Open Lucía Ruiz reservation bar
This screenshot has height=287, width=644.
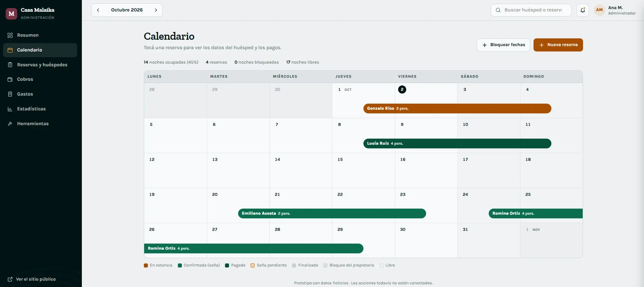tap(457, 144)
